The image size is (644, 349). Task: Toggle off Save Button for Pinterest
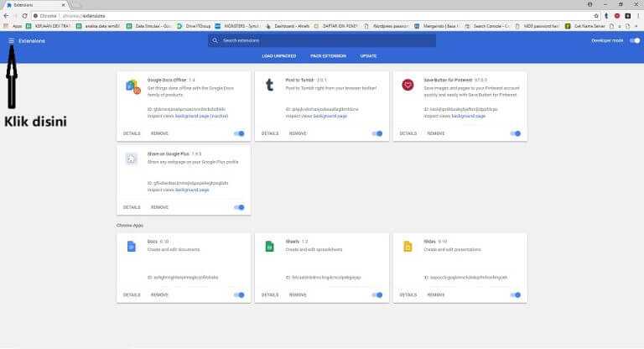516,133
